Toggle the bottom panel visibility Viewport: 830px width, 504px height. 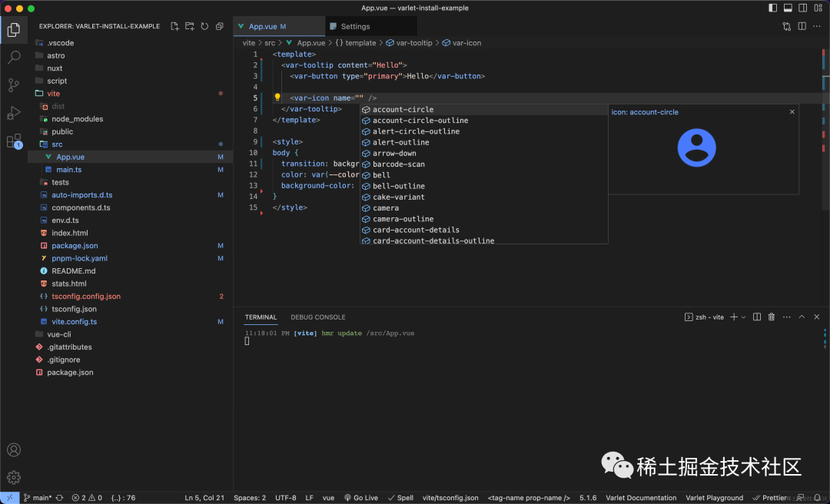pyautogui.click(x=788, y=8)
